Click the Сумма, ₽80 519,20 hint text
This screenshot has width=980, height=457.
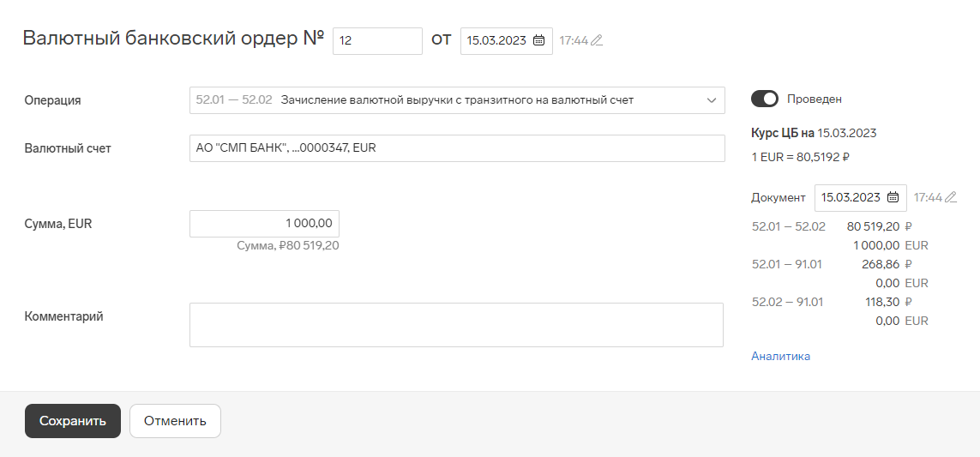(x=288, y=246)
